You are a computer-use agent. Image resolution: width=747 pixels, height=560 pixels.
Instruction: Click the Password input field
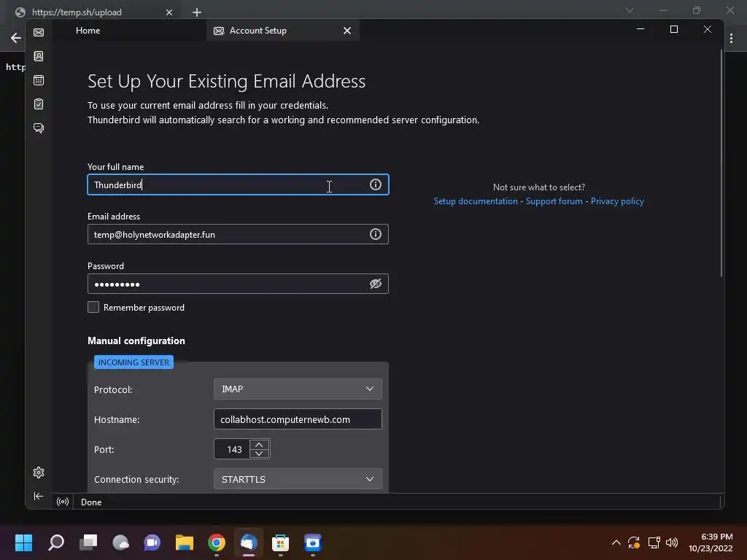[239, 284]
